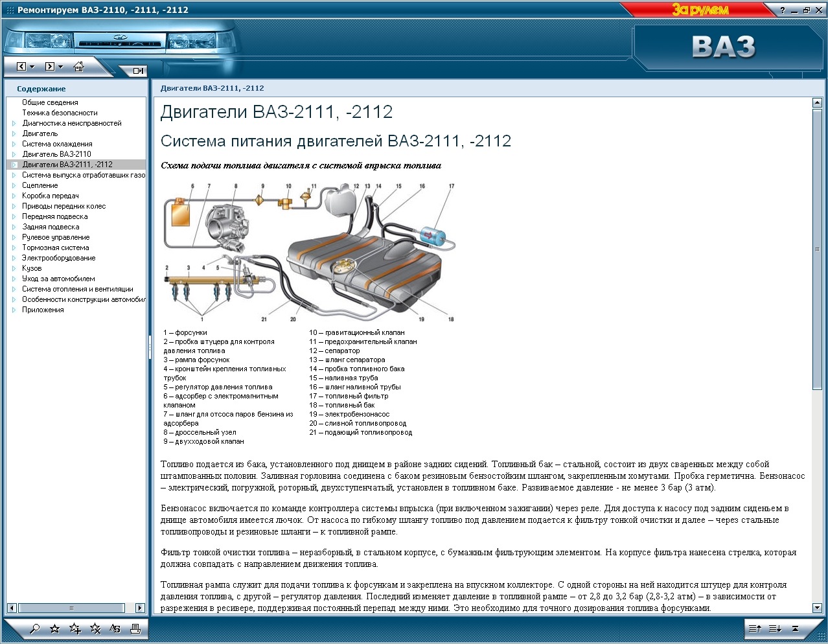Click the За рулем logo in title bar
828x644 pixels.
[700, 9]
